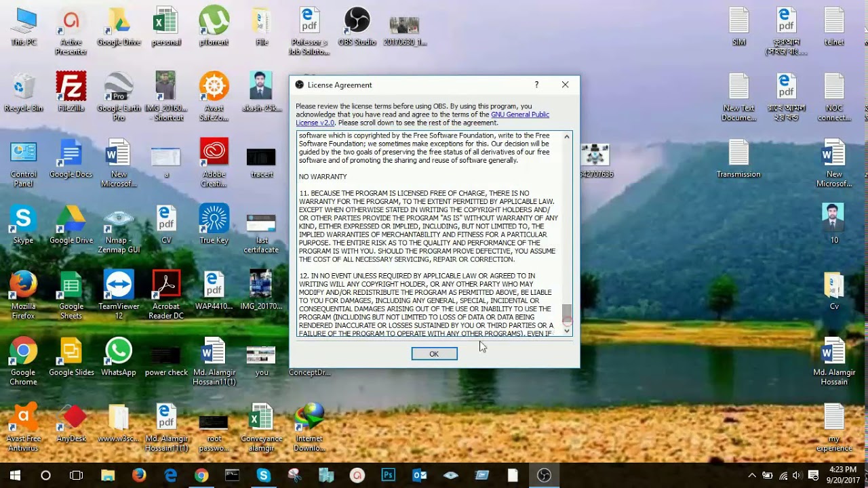Select Google Sheets desktop shortcut
This screenshot has width=868, height=488.
pos(71,296)
